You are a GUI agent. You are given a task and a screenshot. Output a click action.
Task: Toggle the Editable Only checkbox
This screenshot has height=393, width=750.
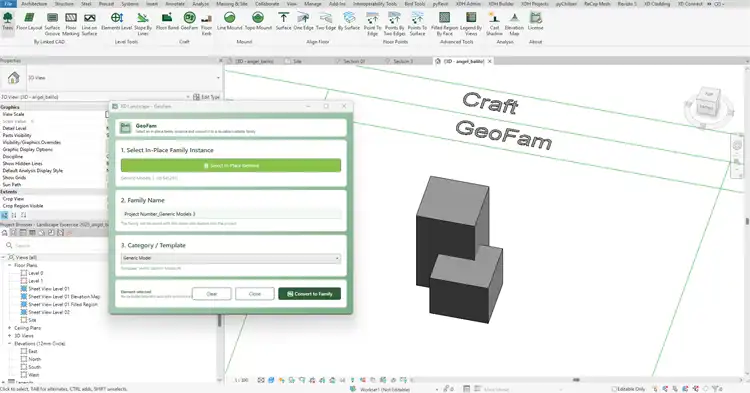point(615,389)
